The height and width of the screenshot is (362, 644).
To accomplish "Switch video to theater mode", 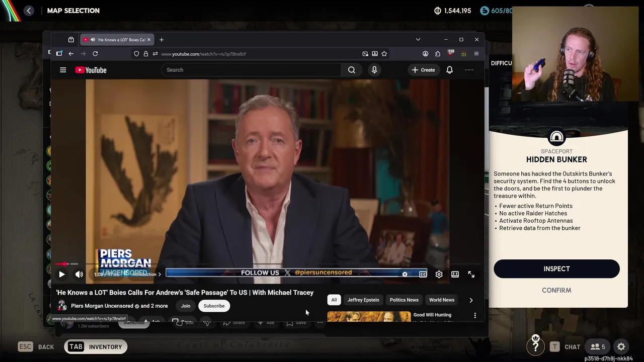I will 455,274.
